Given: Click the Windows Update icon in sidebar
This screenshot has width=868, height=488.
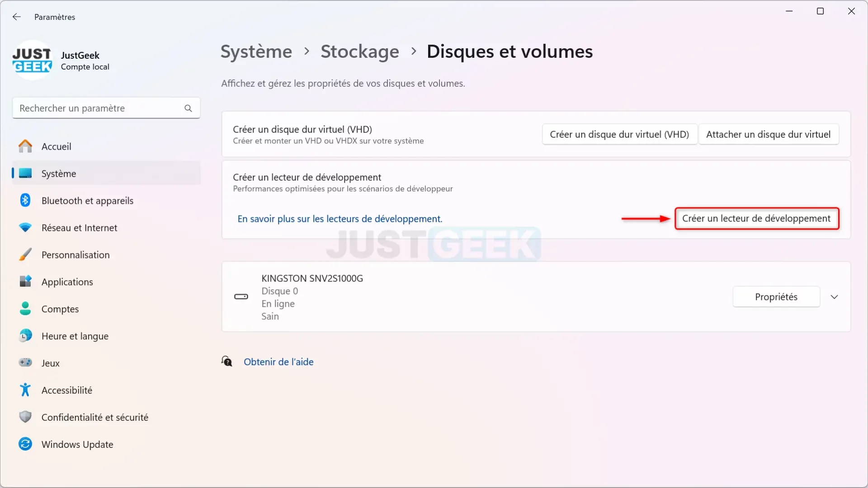Looking at the screenshot, I should tap(24, 444).
